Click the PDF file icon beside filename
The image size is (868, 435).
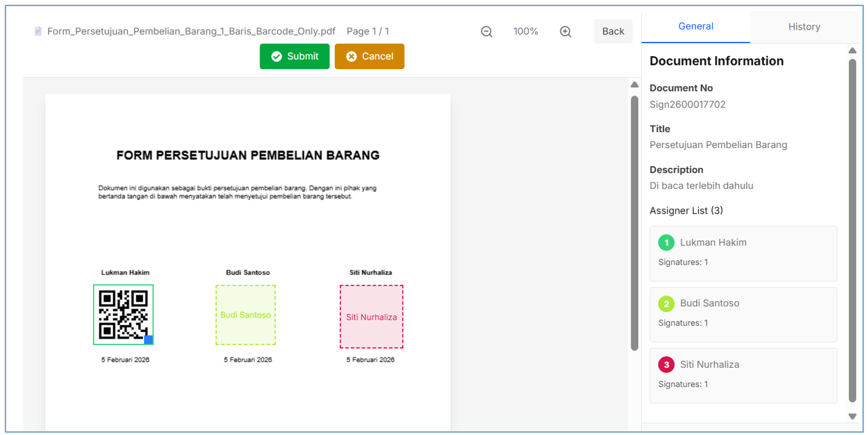(38, 31)
